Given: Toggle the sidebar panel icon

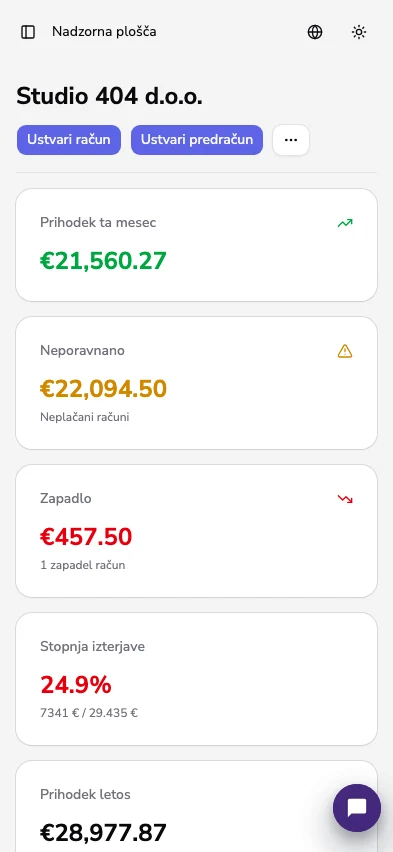Looking at the screenshot, I should 28,32.
